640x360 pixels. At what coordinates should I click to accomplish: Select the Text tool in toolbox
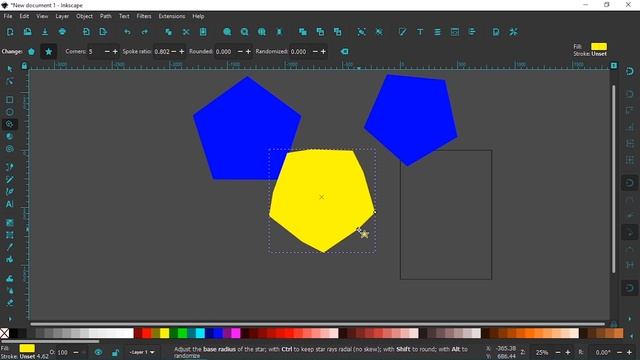point(10,204)
